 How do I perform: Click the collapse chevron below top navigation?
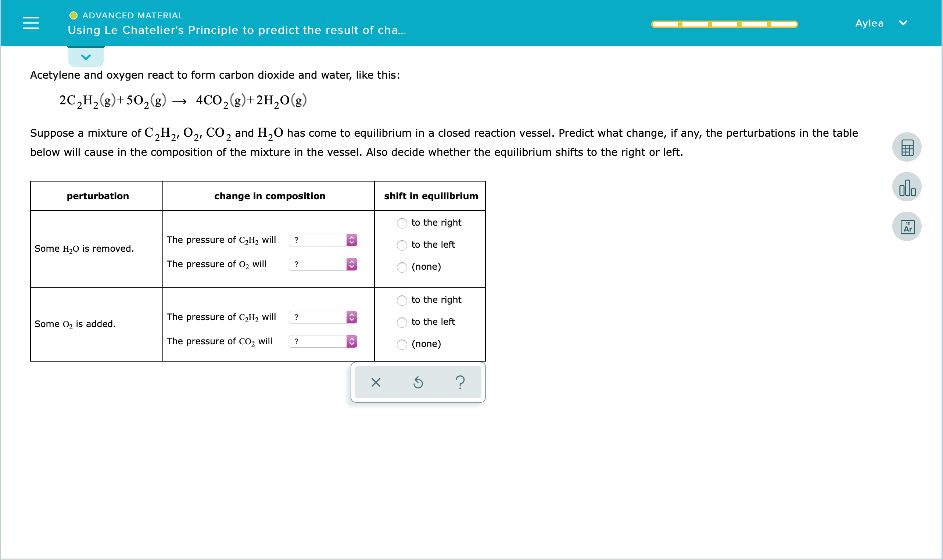coord(86,56)
